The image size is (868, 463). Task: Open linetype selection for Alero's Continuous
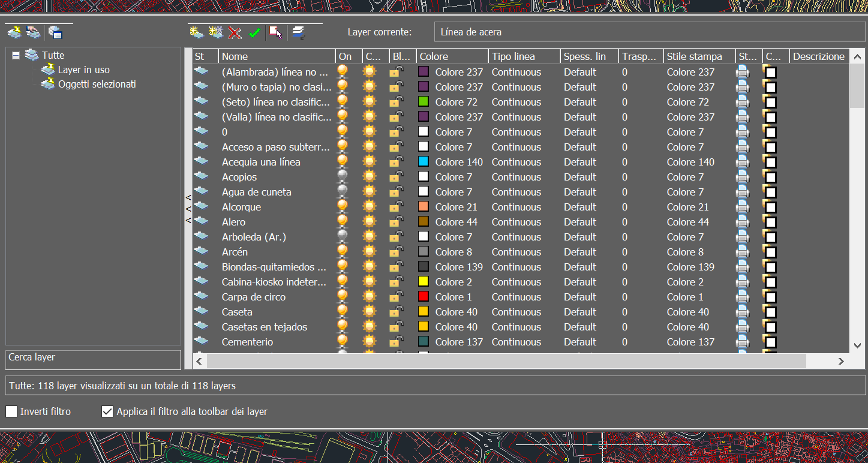(516, 222)
